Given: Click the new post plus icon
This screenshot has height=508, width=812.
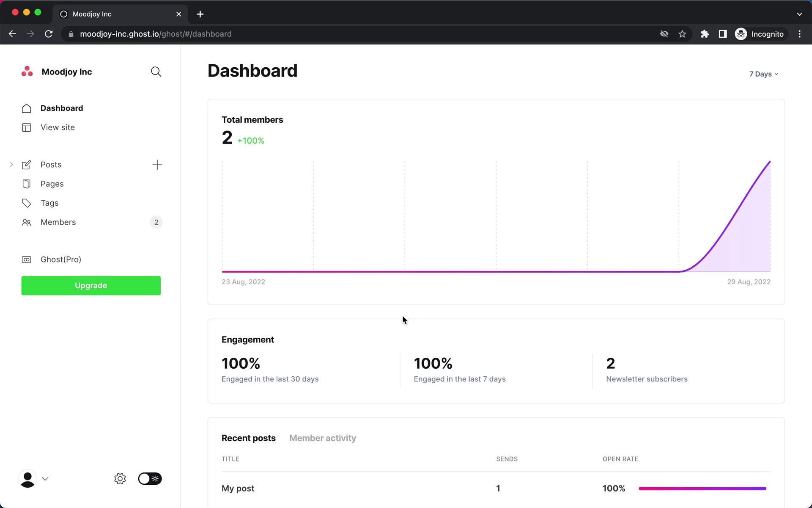Looking at the screenshot, I should tap(157, 165).
